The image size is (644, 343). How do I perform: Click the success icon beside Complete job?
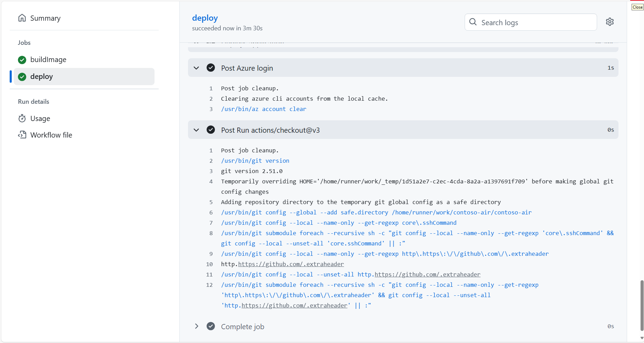pyautogui.click(x=211, y=326)
